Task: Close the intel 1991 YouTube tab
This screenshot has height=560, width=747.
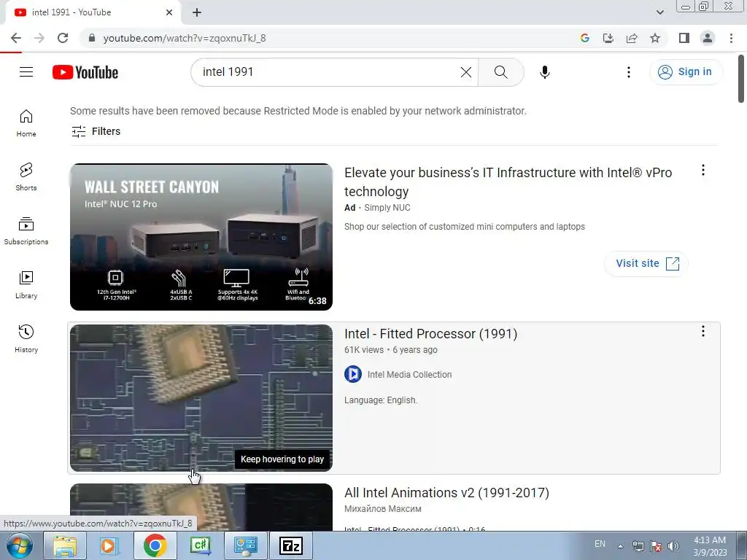Action: [x=169, y=12]
